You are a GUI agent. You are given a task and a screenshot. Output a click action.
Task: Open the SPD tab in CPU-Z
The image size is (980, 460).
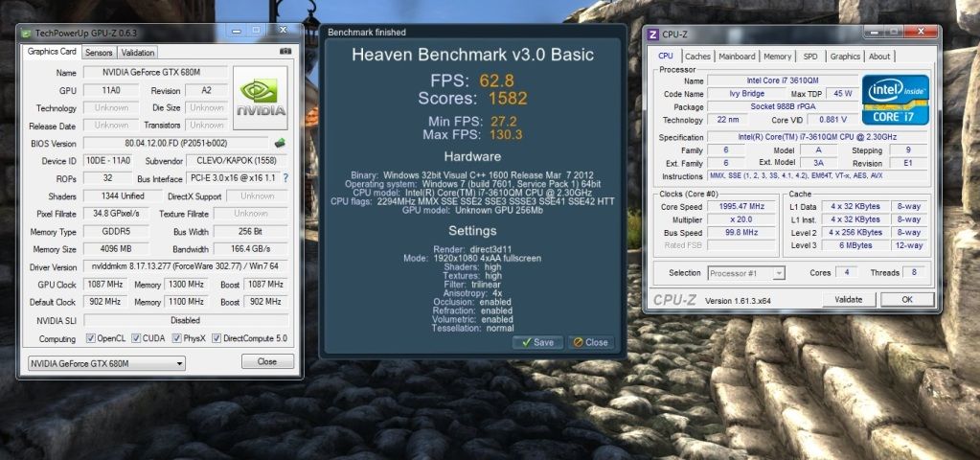[x=810, y=57]
